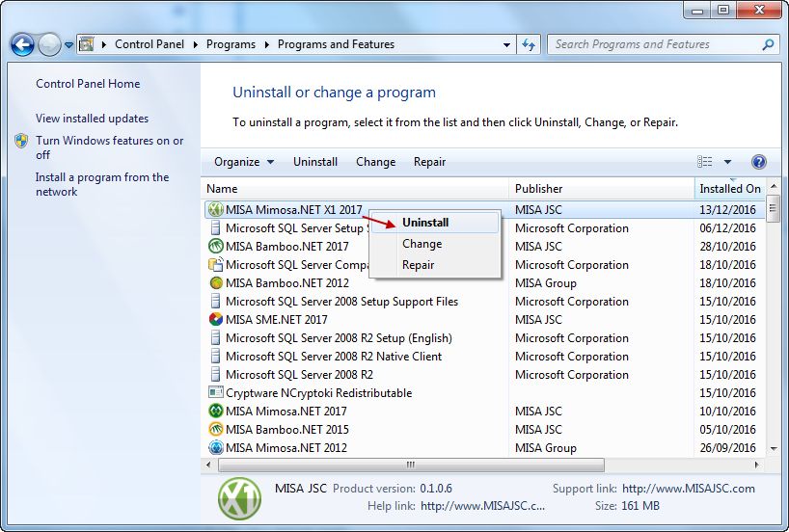Click the Forward navigation arrow button
This screenshot has height=532, width=789.
(49, 44)
